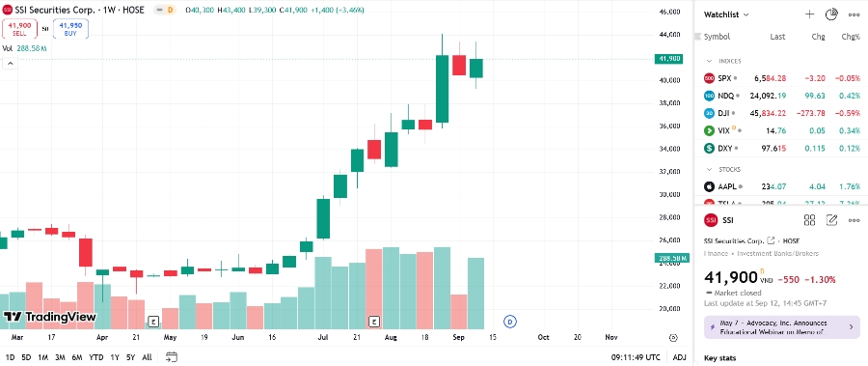
Task: Collapse the INDICES watchlist section
Action: [709, 61]
